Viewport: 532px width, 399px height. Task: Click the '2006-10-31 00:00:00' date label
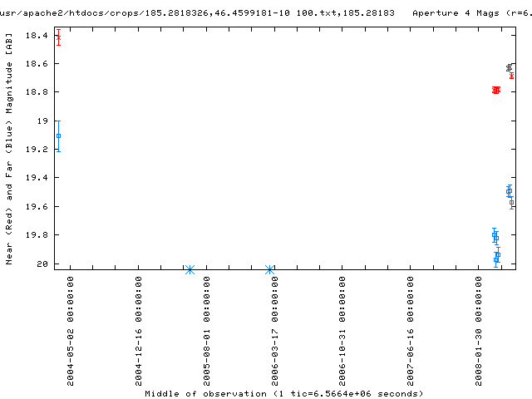[342, 331]
